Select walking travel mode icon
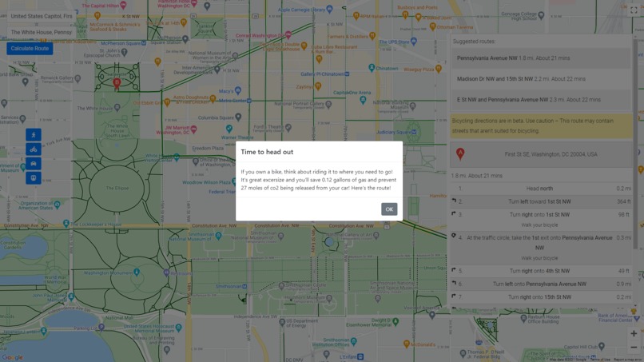Viewport: 644px width, 362px height. click(34, 135)
